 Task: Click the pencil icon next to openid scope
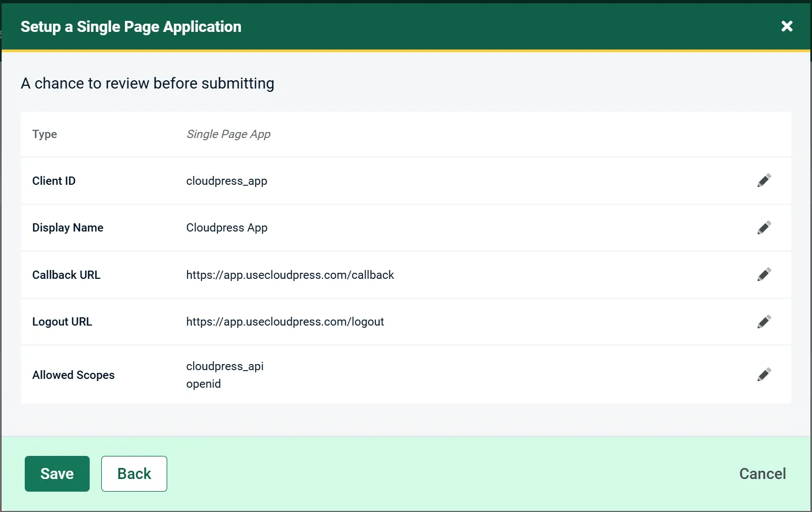coord(764,375)
